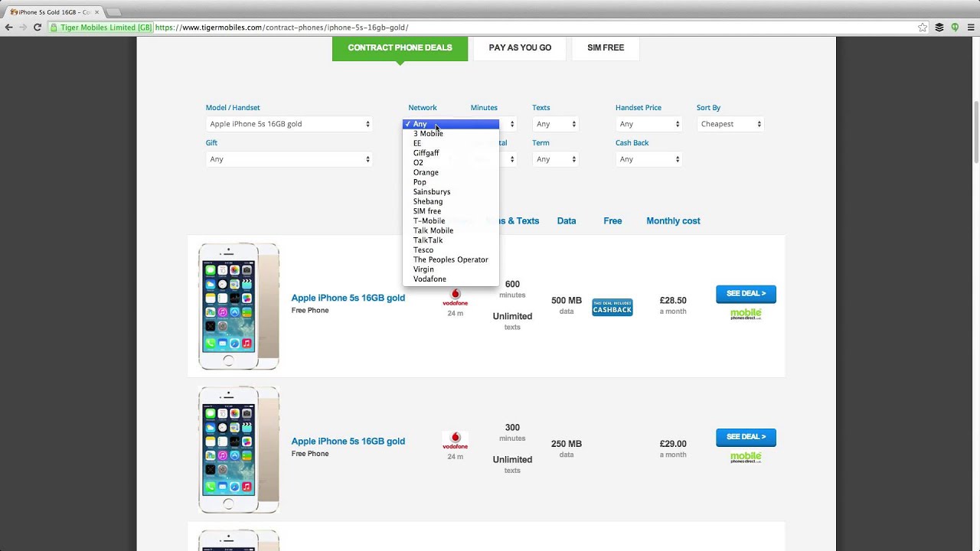Select EE in the Network list
This screenshot has height=551, width=980.
point(450,143)
